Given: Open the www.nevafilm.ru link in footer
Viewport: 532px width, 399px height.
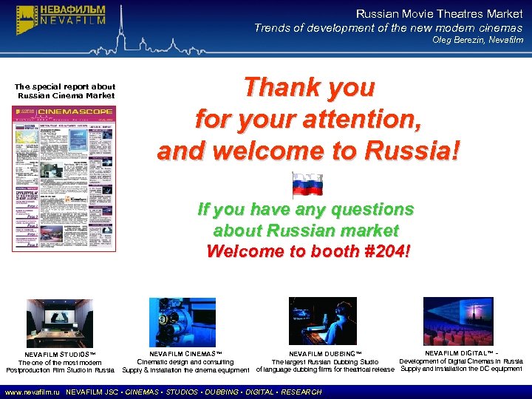Looking at the screenshot, I should [33, 392].
